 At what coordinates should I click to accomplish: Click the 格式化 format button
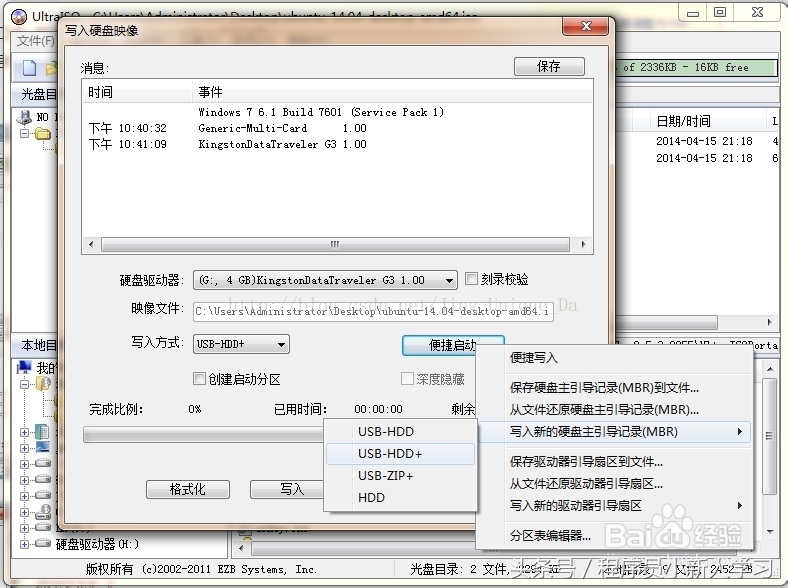pos(187,489)
